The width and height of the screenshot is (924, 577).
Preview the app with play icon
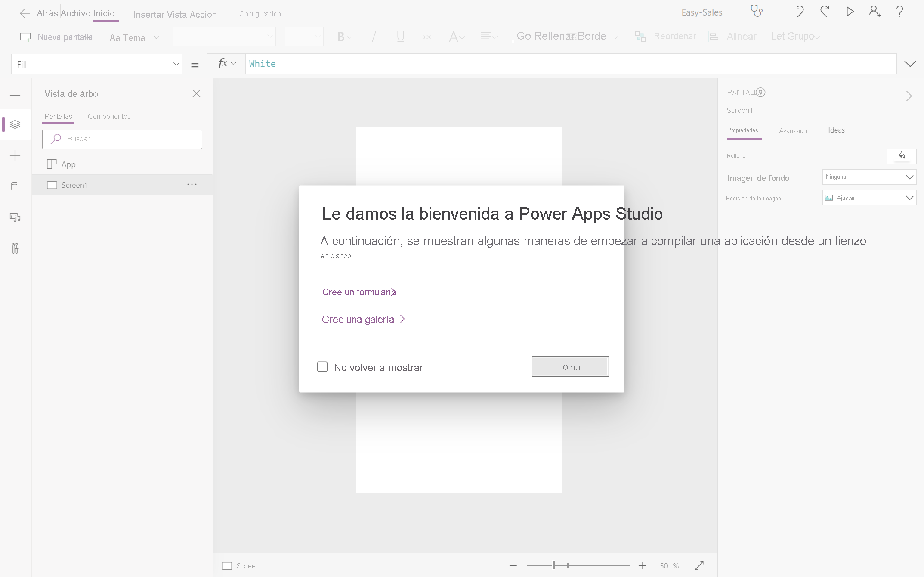pyautogui.click(x=850, y=11)
